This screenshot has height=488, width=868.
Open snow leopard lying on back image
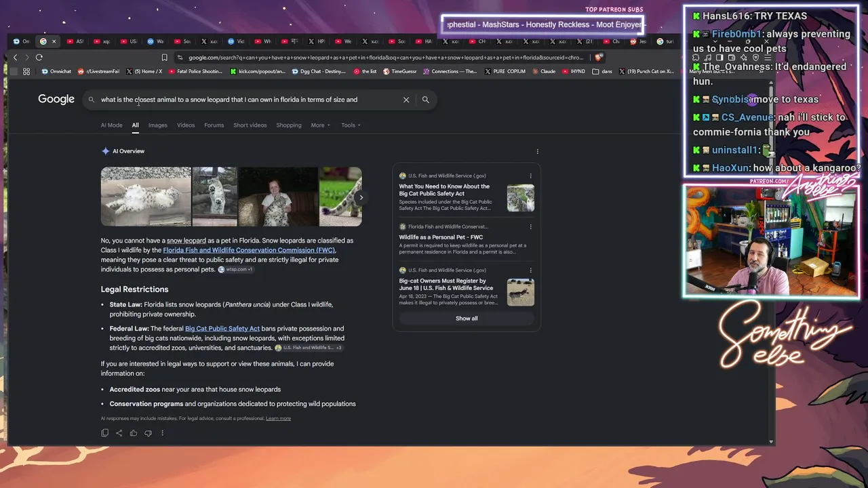pos(146,197)
